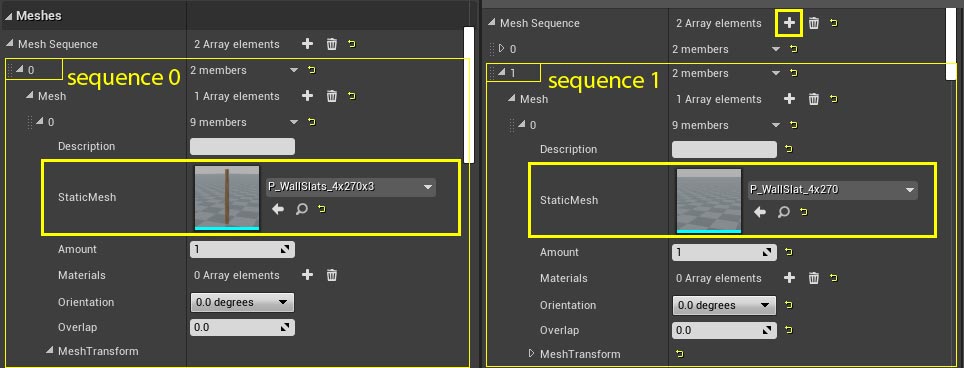Click Amount field in left panel
This screenshot has width=964, height=368.
tap(242, 249)
